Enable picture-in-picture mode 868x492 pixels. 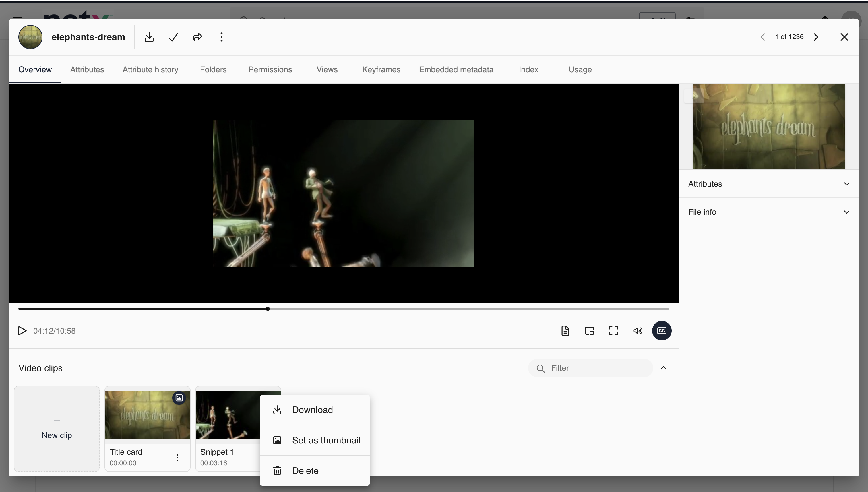(590, 330)
